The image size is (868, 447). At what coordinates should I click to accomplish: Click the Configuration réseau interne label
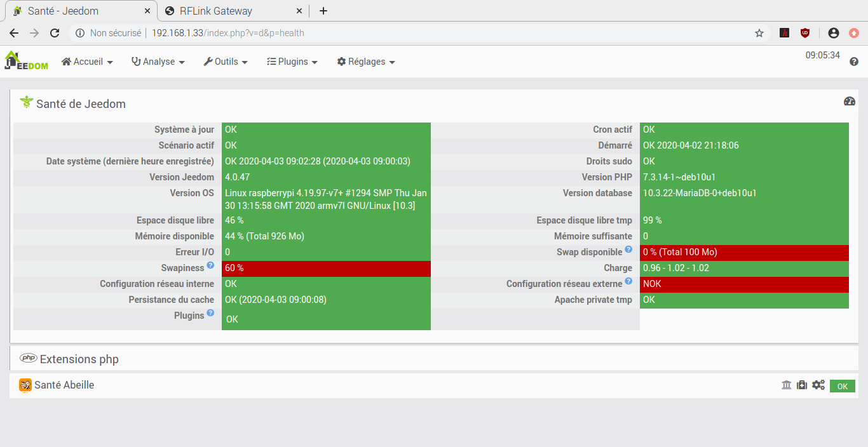tap(157, 284)
